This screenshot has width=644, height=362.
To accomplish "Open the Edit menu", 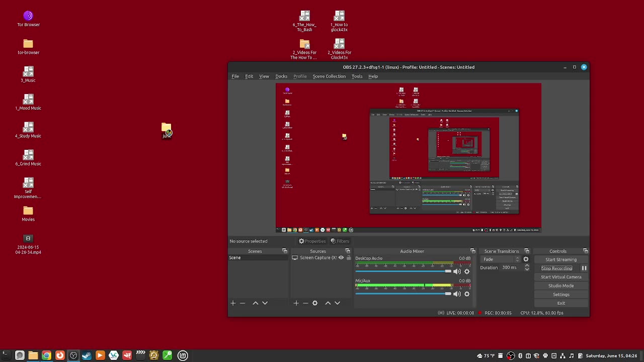I will pos(249,76).
